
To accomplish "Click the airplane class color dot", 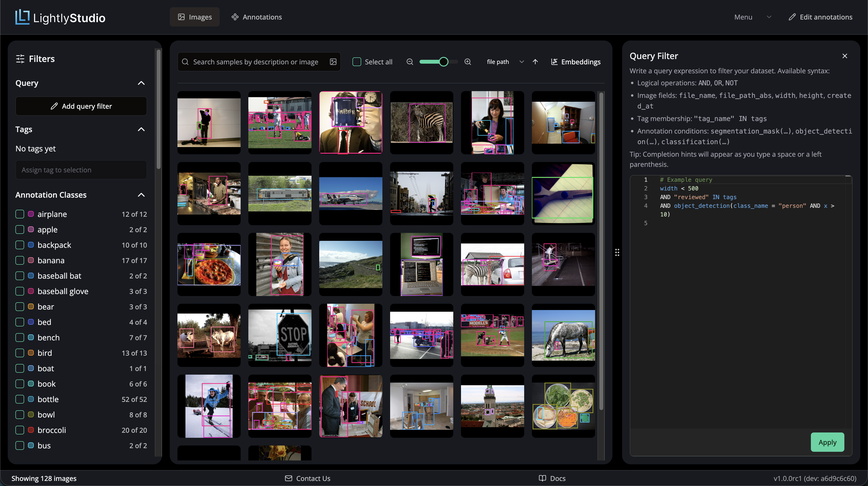I will pos(31,214).
